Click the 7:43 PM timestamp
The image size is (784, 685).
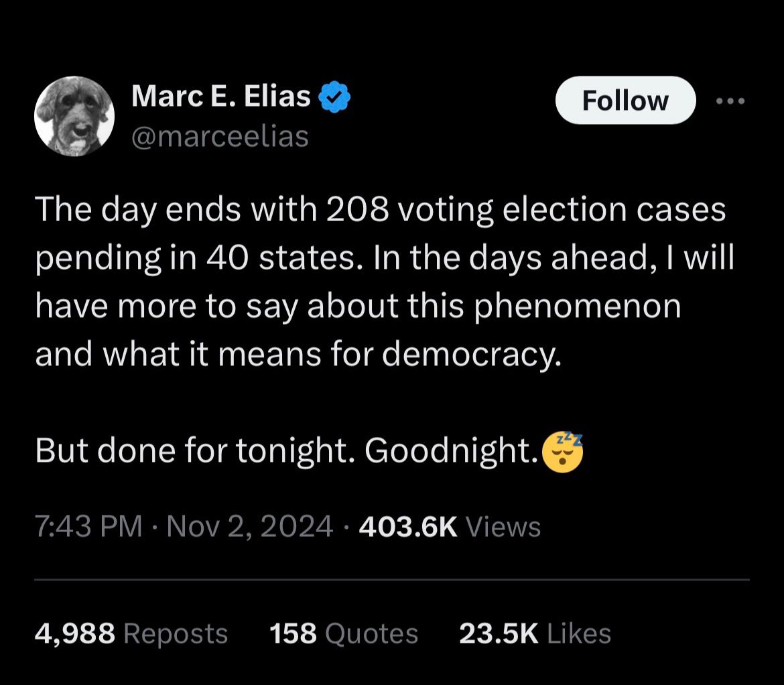pos(88,527)
